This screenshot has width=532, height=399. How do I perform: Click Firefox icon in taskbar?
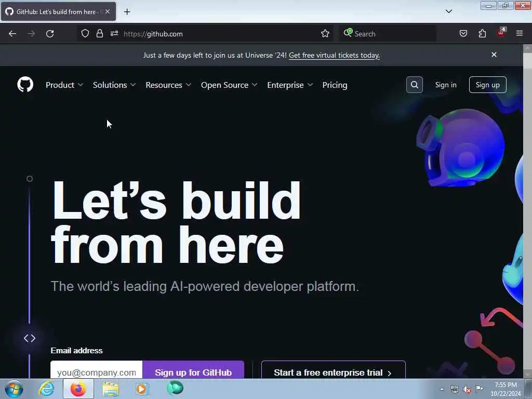tap(78, 389)
